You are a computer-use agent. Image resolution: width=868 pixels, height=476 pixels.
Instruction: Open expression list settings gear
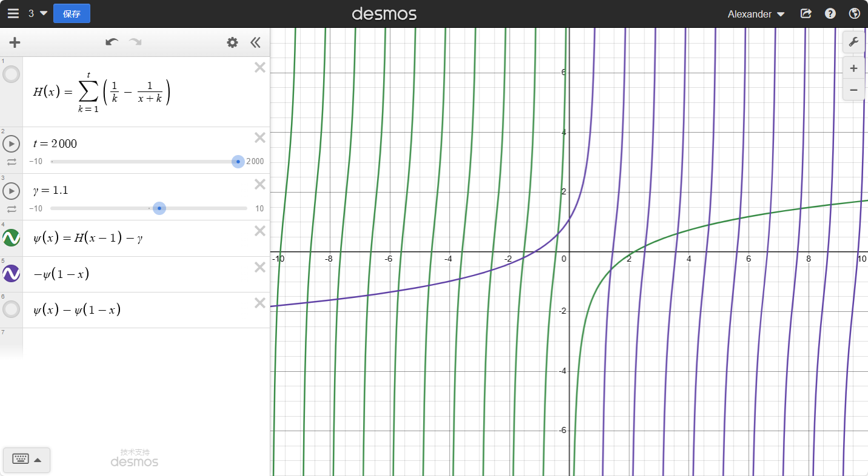(x=232, y=42)
